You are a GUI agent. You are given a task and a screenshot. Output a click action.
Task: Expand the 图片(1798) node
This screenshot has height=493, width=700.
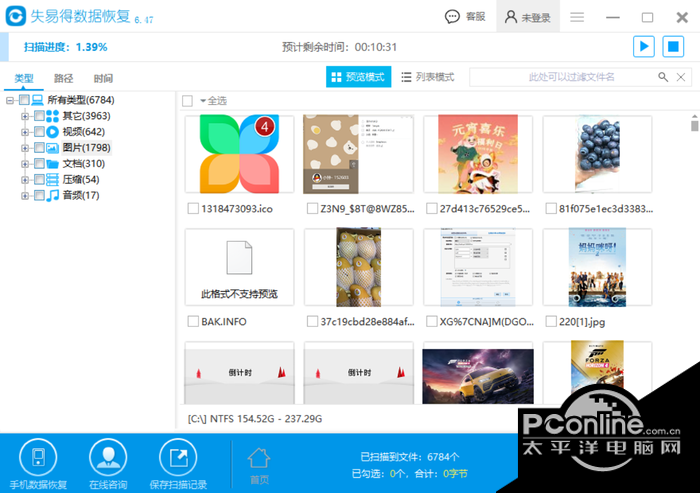tap(25, 148)
